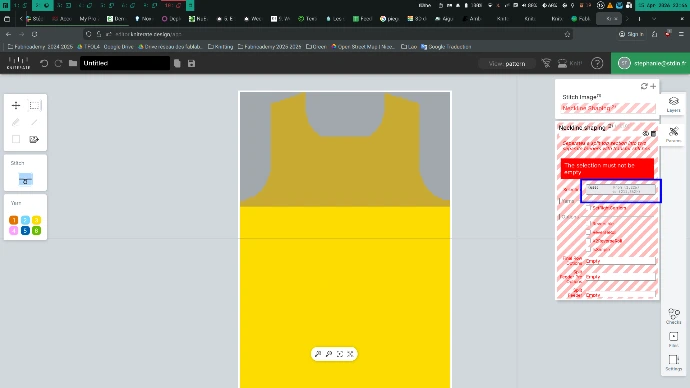This screenshot has width=690, height=388.
Task: Tick the checkbox below the Yarns field
Action: click(589, 208)
